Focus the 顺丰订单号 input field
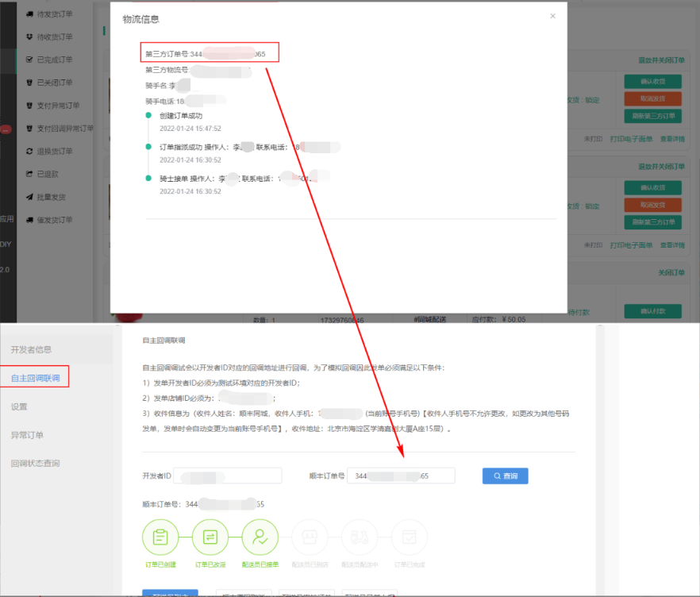 tap(401, 476)
